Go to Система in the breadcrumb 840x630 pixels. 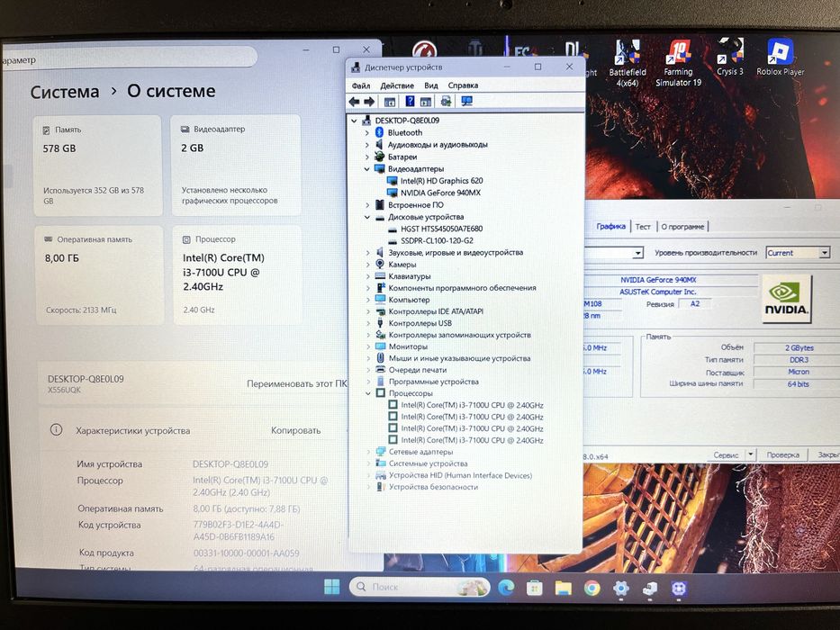(x=65, y=92)
